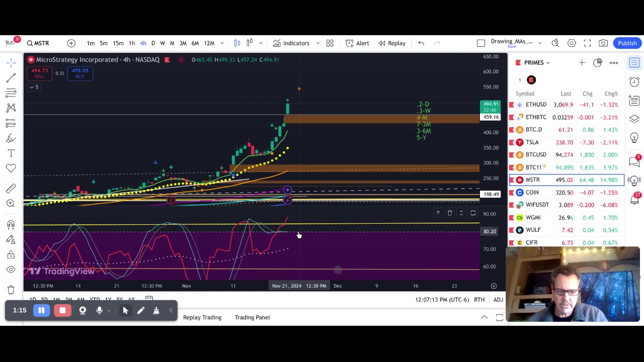The image size is (644, 362).
Task: Select the blue candles chart style icon
Action: click(x=237, y=43)
